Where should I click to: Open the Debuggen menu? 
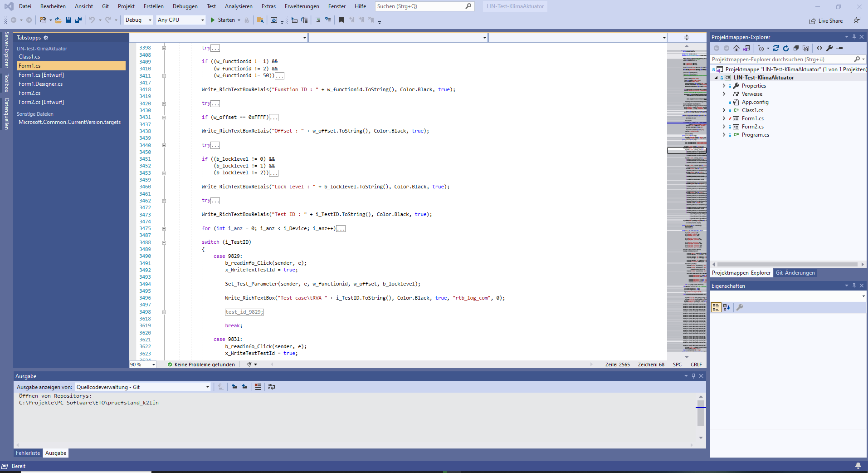tap(185, 6)
